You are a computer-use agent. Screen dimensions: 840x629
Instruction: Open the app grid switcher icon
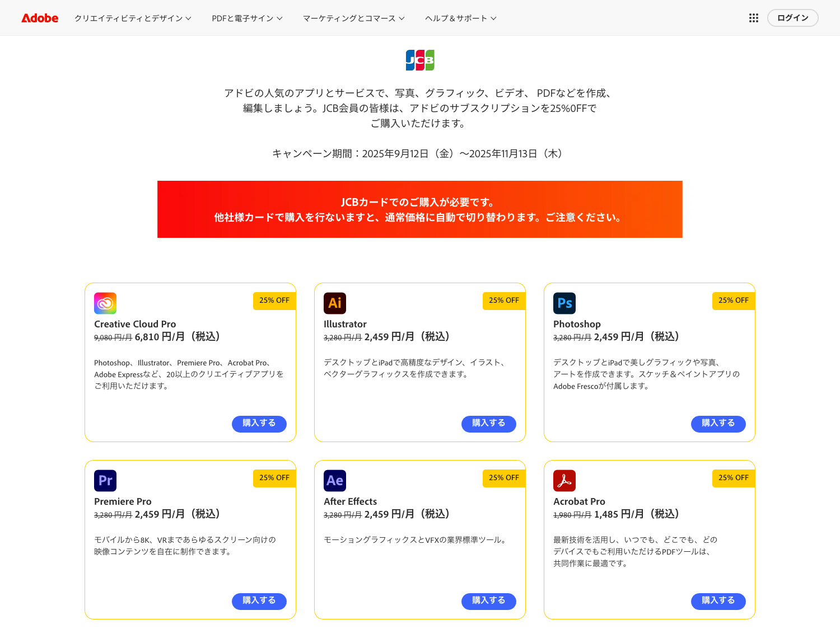[754, 18]
